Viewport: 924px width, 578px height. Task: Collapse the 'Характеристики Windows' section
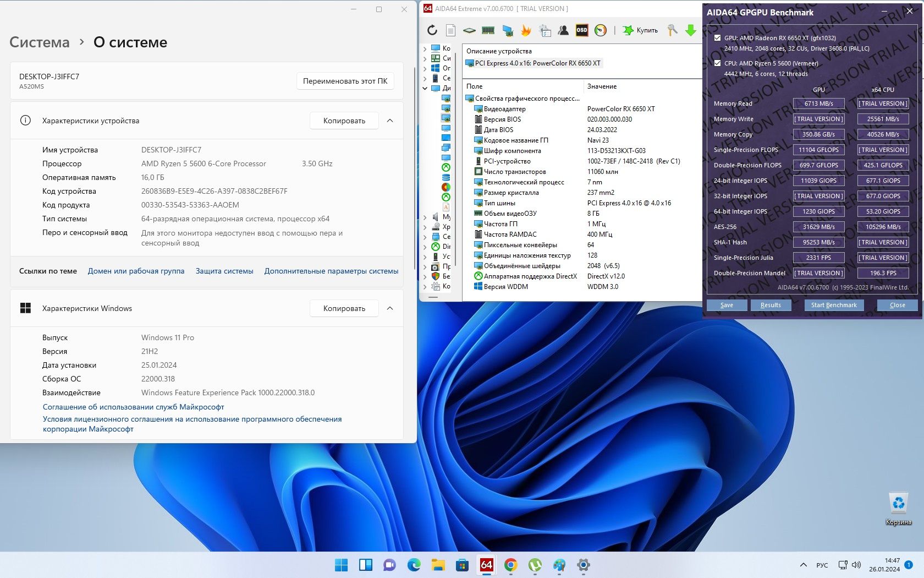click(x=390, y=308)
